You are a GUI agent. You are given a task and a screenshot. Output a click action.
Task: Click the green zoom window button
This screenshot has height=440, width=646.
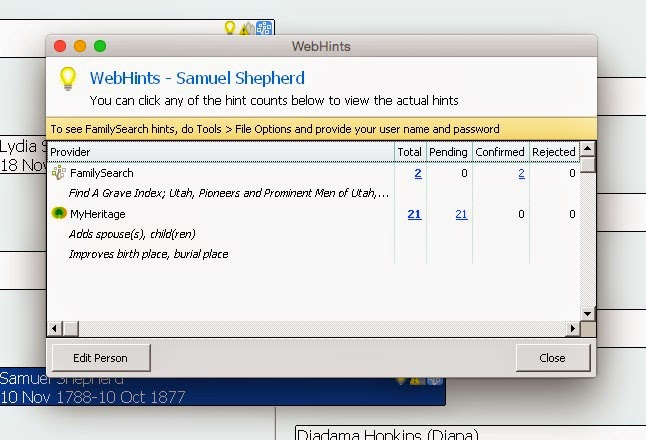(x=100, y=46)
